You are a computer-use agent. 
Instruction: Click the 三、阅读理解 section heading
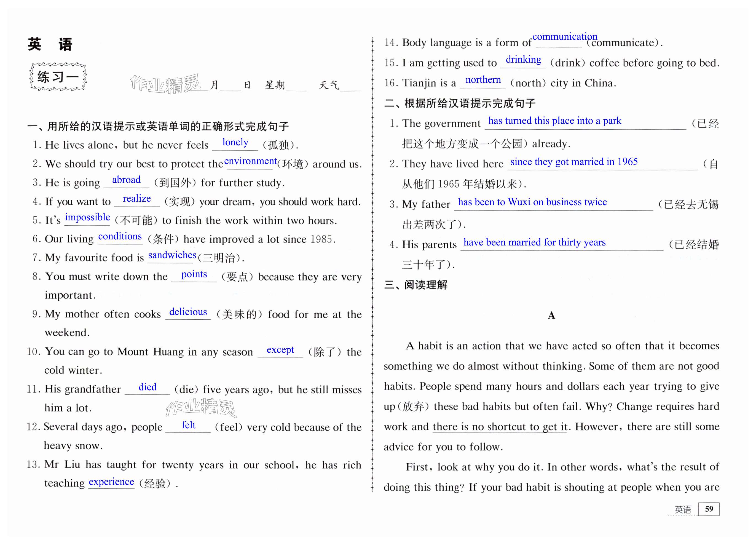416,285
